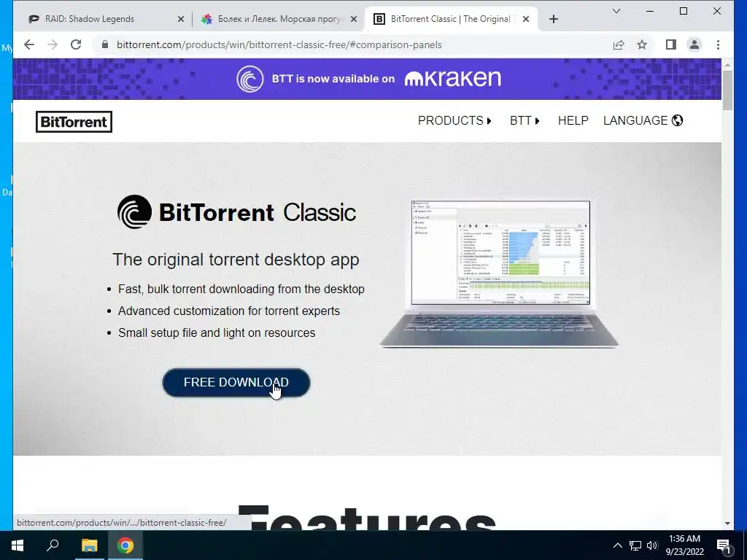Screen dimensions: 747x560
Task: Open the Chrome profile avatar menu
Action: (694, 44)
